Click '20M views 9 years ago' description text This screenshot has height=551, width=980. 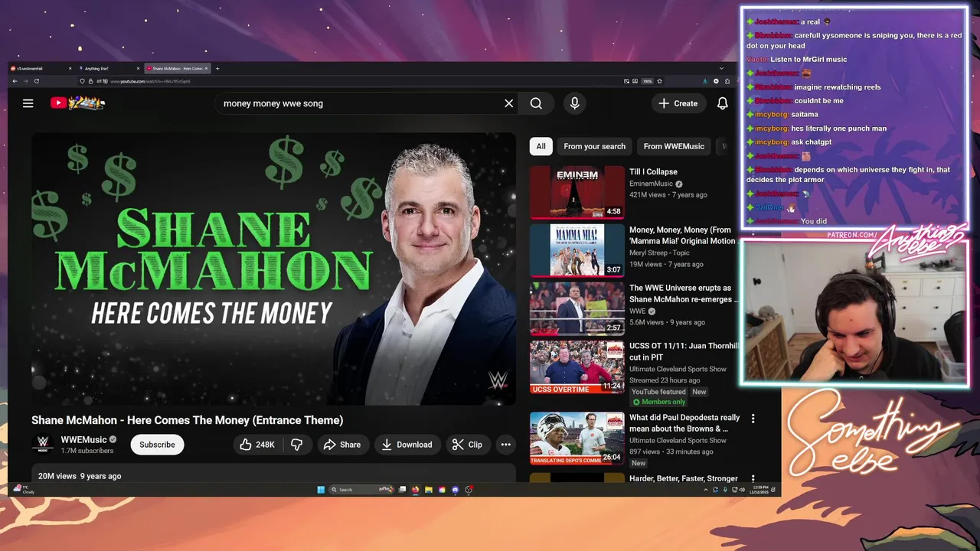coord(80,476)
